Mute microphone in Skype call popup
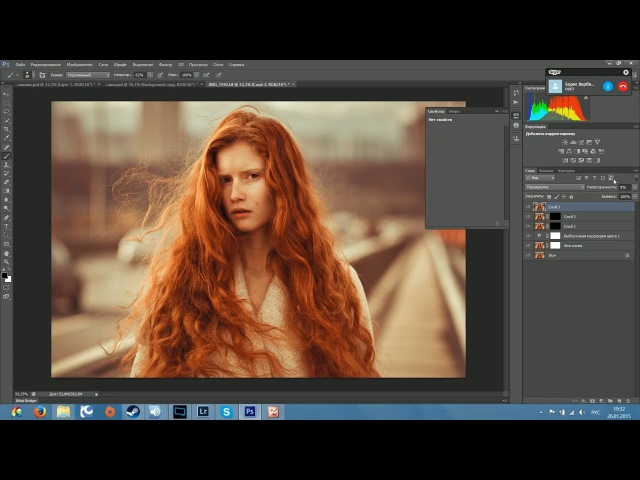The image size is (640, 480). (608, 86)
